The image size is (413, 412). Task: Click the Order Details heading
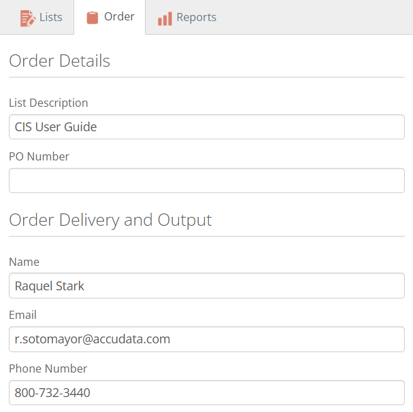59,61
